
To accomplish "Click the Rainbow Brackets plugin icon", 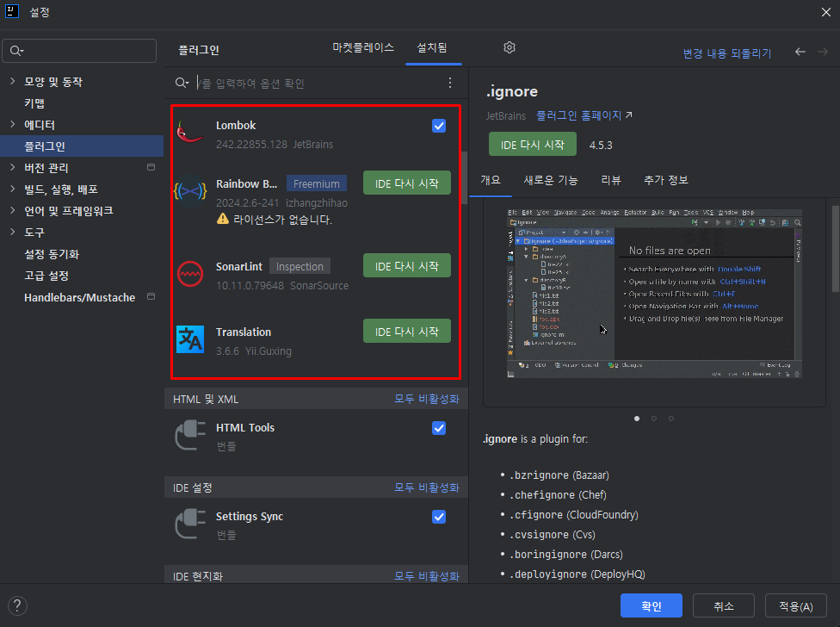I will pos(190,190).
